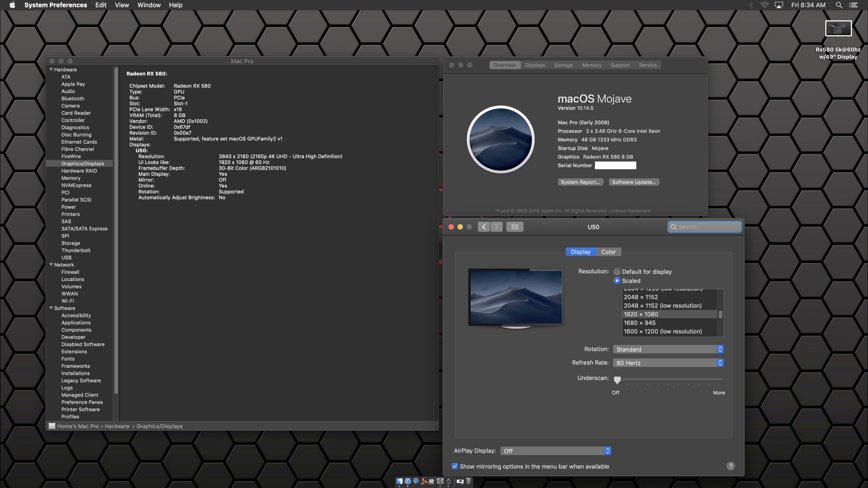Open the Rx580 5k@60hz screenshot on desktop
The width and height of the screenshot is (868, 488).
click(838, 28)
